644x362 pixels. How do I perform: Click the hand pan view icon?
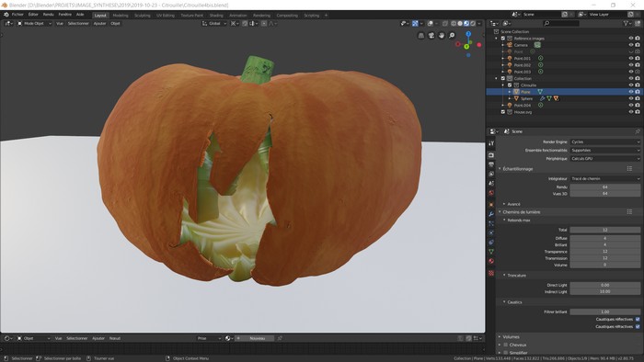click(442, 36)
